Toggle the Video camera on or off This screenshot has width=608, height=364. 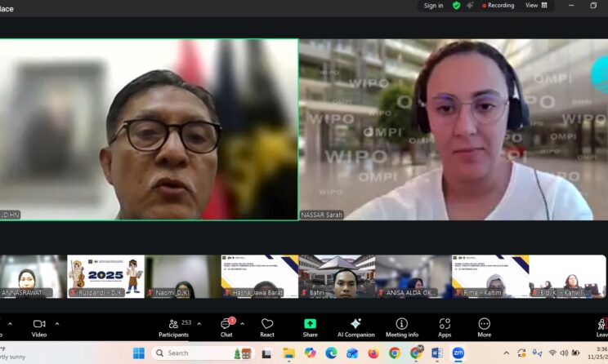click(x=38, y=327)
